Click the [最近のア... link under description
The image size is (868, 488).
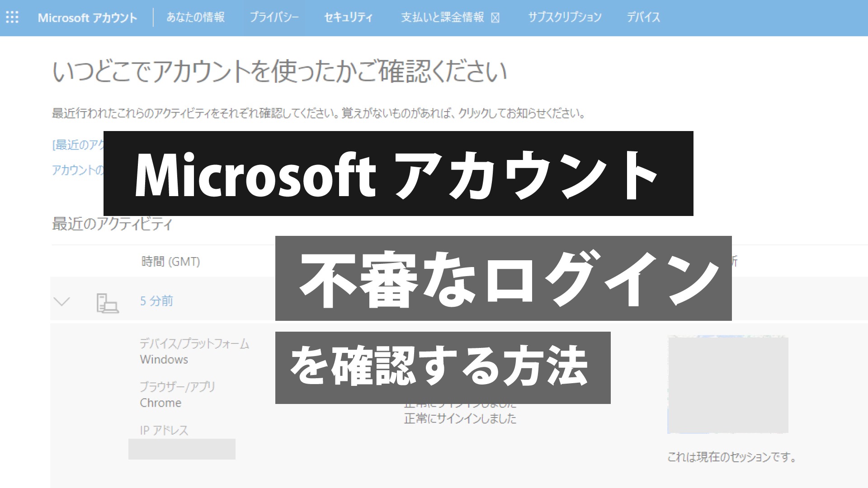[x=78, y=145]
